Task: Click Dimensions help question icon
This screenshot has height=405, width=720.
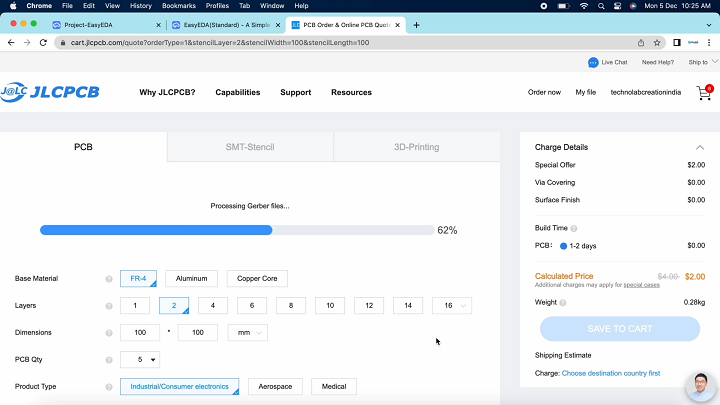Action: pyautogui.click(x=109, y=333)
